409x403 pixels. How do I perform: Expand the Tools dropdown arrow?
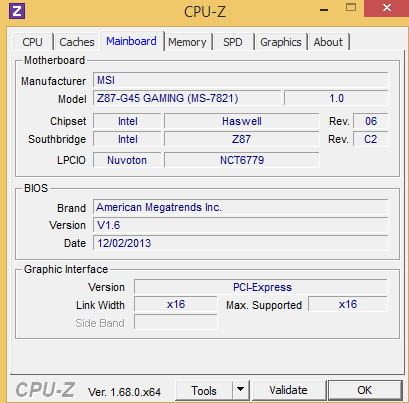(241, 390)
